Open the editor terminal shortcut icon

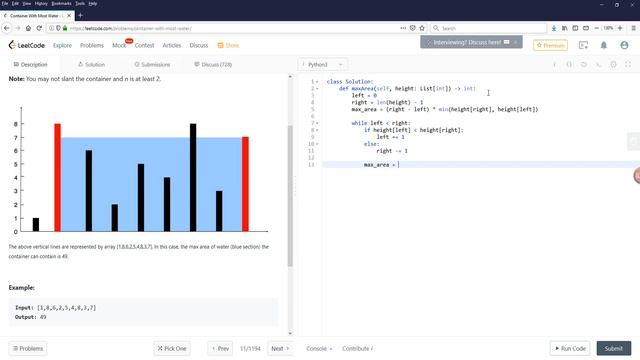click(x=598, y=64)
